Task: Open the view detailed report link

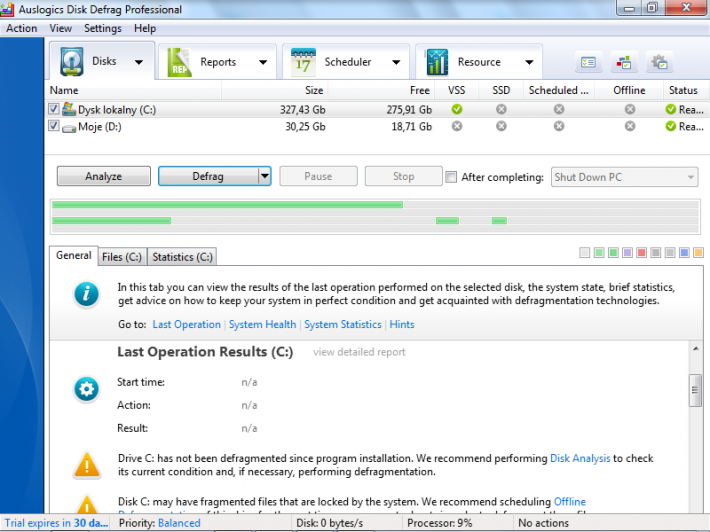Action: tap(359, 352)
